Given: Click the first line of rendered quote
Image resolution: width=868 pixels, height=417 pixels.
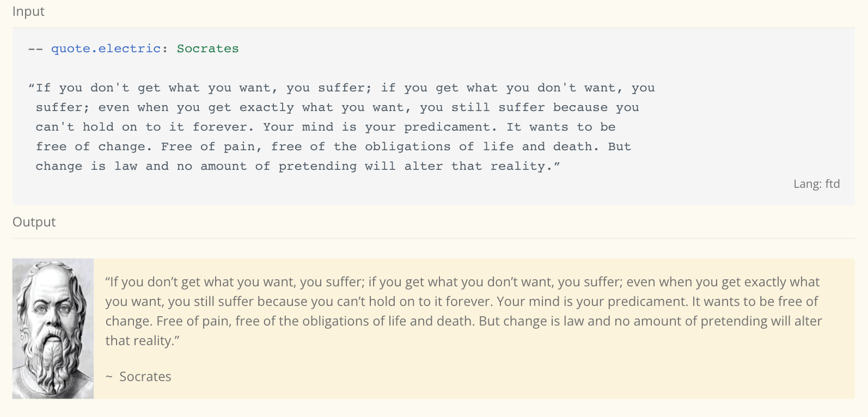Looking at the screenshot, I should coord(462,282).
